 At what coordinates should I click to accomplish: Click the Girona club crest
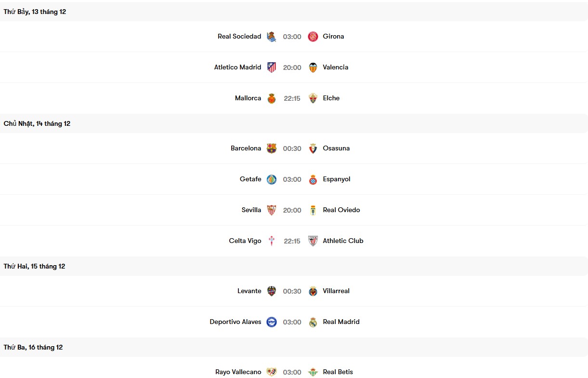pos(313,37)
